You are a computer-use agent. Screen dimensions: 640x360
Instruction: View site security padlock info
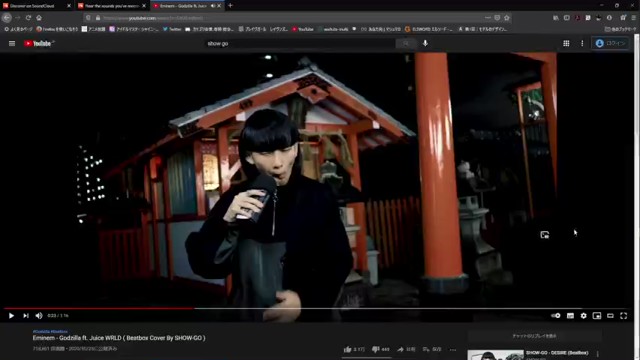pos(98,18)
